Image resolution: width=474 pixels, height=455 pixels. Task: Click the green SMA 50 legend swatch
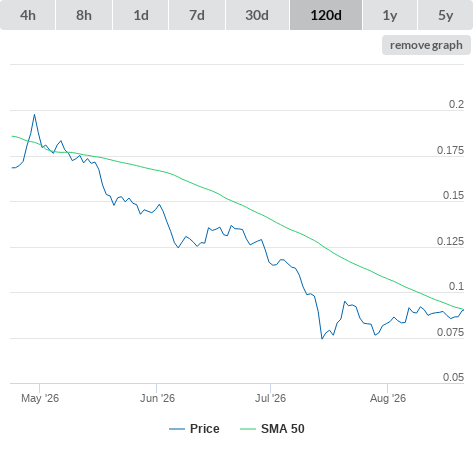coord(248,429)
